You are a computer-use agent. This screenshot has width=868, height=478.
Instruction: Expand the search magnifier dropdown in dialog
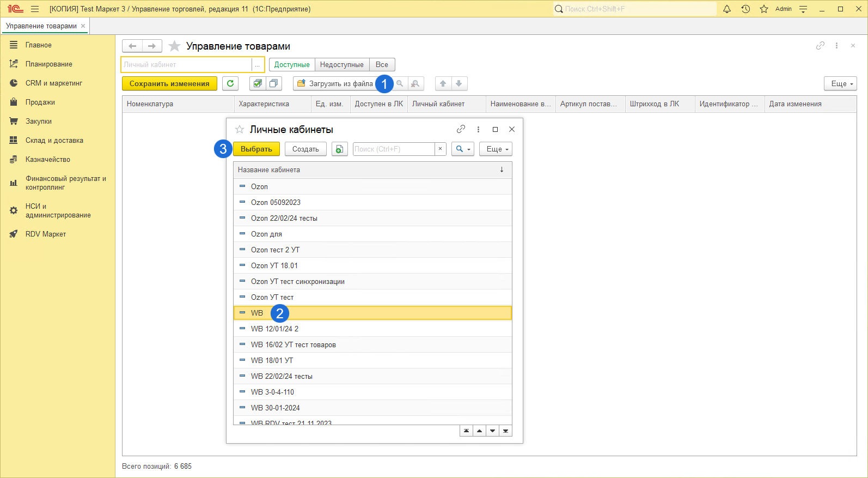coord(462,149)
